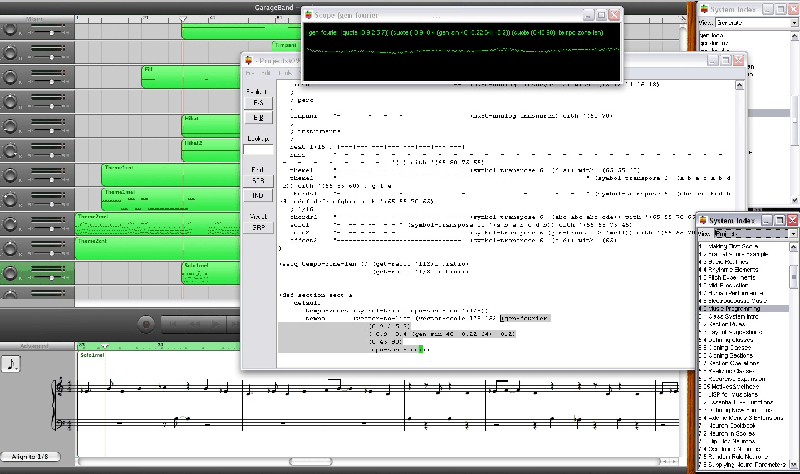Image resolution: width=800 pixels, height=474 pixels.
Task: Start recording with the GarageBand record button
Action: (145, 325)
